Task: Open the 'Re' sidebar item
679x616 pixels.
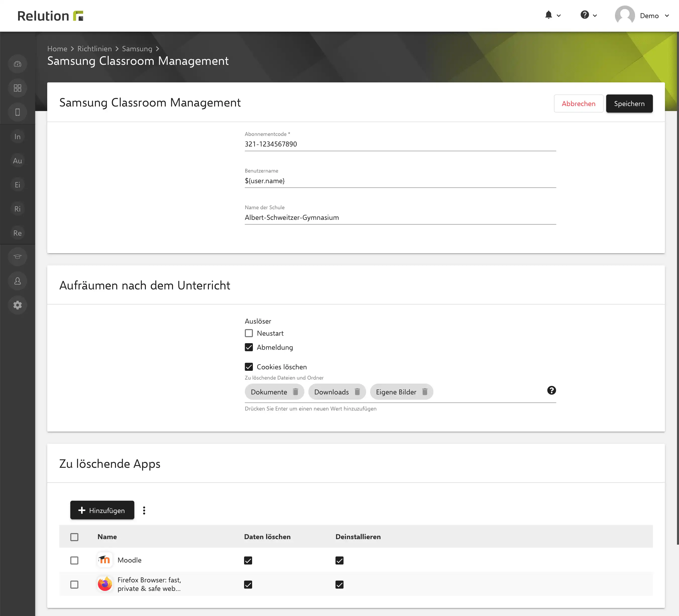Action: pyautogui.click(x=18, y=233)
